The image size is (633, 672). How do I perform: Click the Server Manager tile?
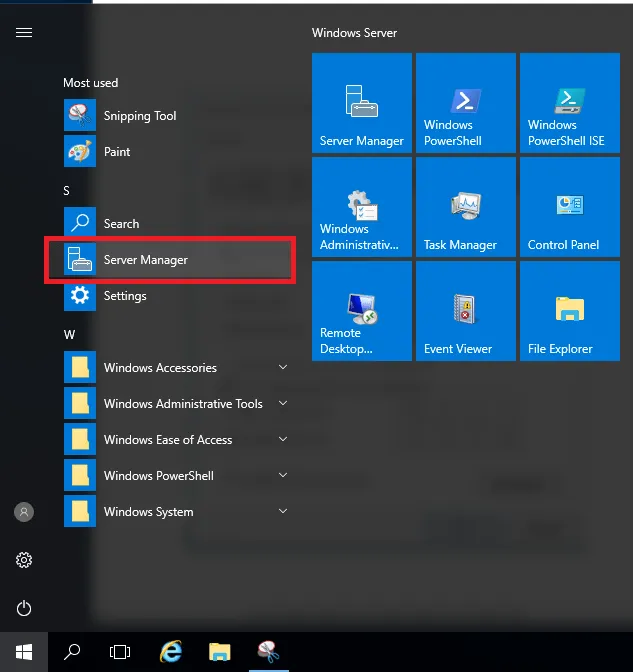pos(362,103)
